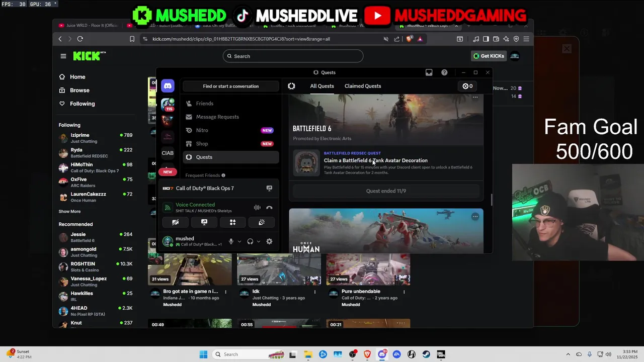Open the Discord inbox icon in title bar
Screen dimensions: 644x362
tap(429, 72)
